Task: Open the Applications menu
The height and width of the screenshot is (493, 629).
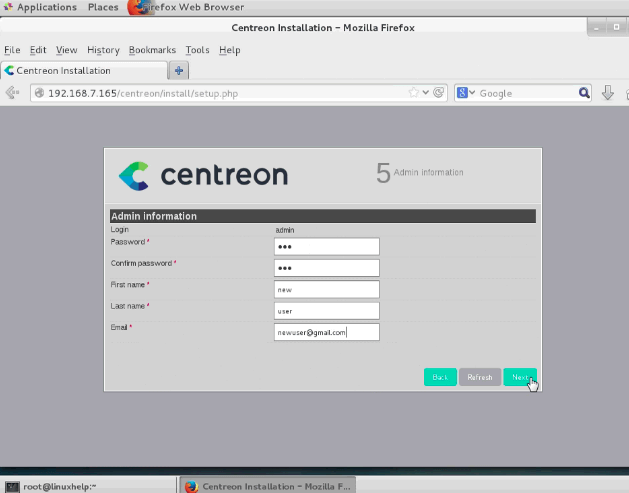Action: coord(47,7)
